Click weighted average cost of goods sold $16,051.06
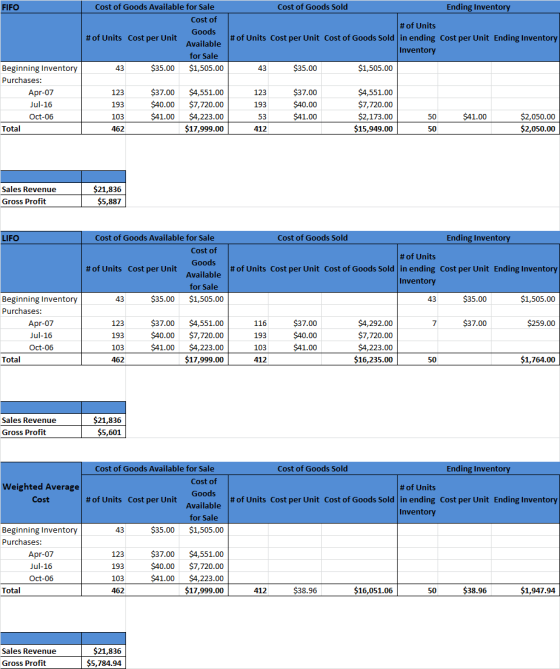Image resolution: width=560 pixels, height=669 pixels. 373,590
